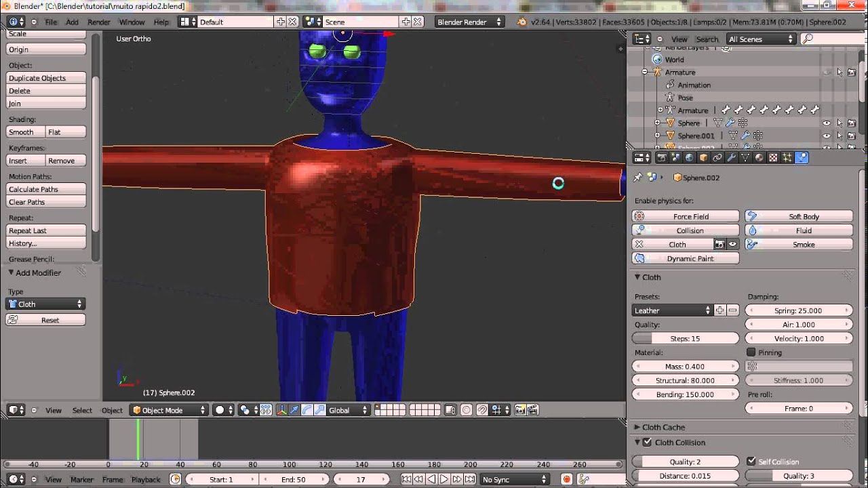Toggle the 3D manipulator axes icon

[x=281, y=410]
